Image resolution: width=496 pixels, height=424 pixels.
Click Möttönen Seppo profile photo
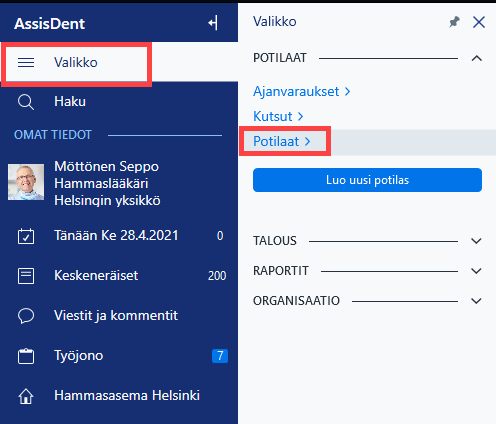click(x=26, y=182)
